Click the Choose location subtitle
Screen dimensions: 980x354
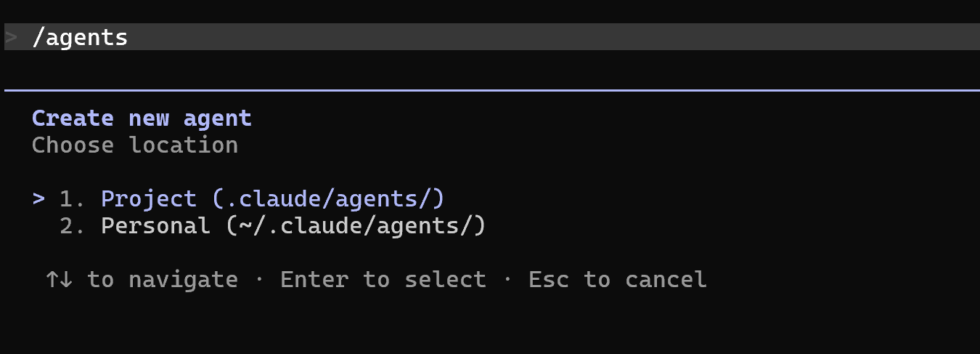click(x=135, y=145)
